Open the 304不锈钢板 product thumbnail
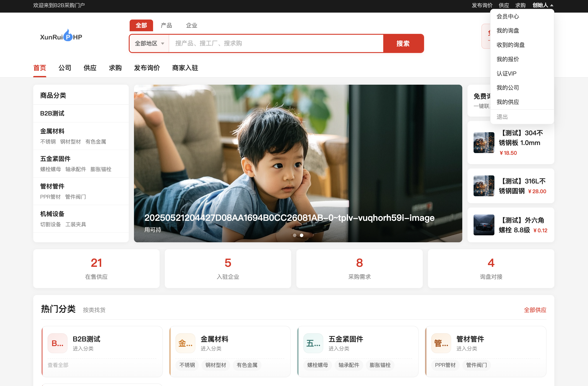This screenshot has height=386, width=588. click(x=484, y=142)
